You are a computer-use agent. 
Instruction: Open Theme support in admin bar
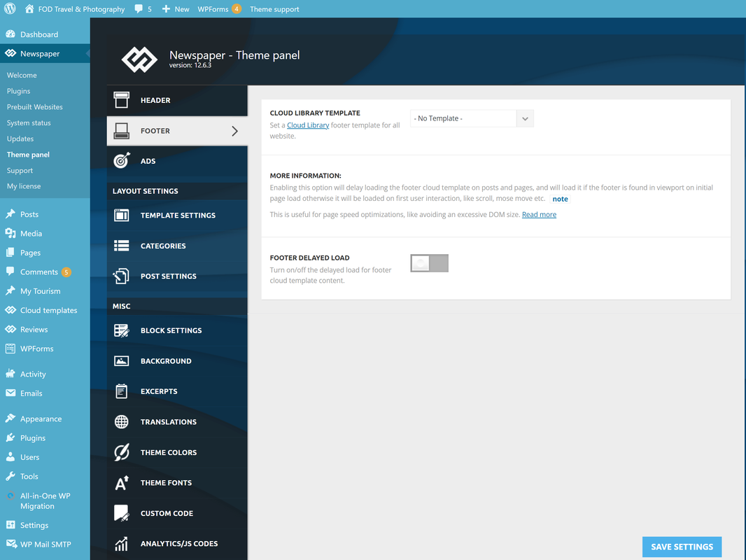(x=274, y=9)
